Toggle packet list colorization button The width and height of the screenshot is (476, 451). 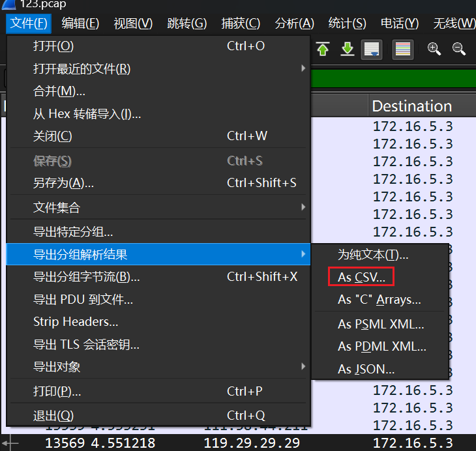pos(403,50)
